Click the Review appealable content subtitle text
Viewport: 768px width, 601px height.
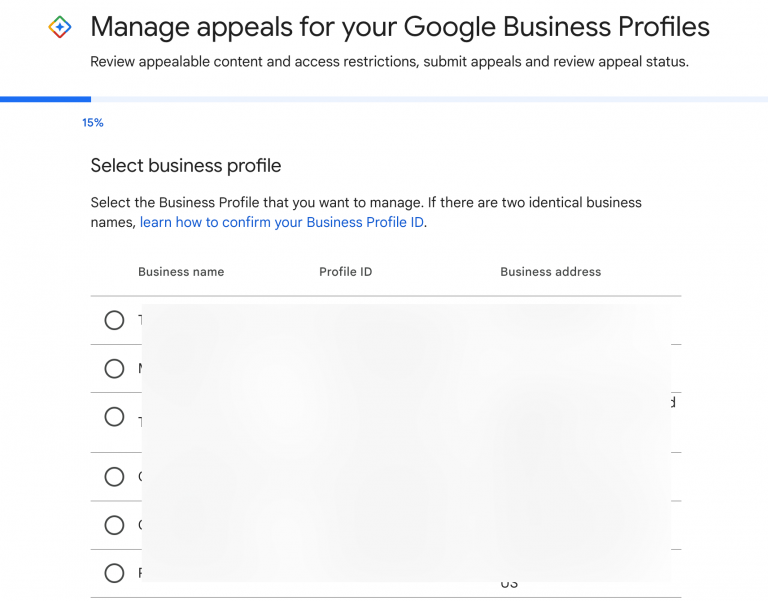point(389,62)
